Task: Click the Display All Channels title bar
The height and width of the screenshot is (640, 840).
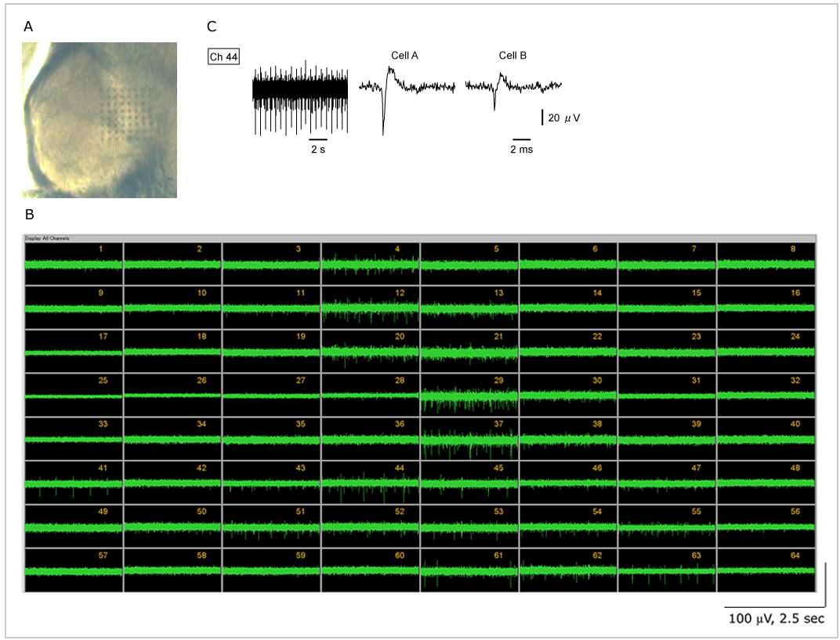Action: (x=420, y=237)
